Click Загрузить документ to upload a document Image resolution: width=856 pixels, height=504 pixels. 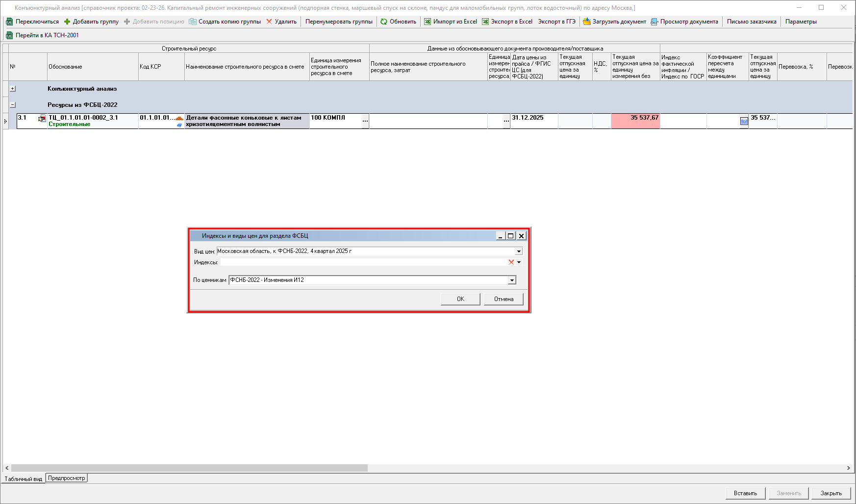point(614,22)
